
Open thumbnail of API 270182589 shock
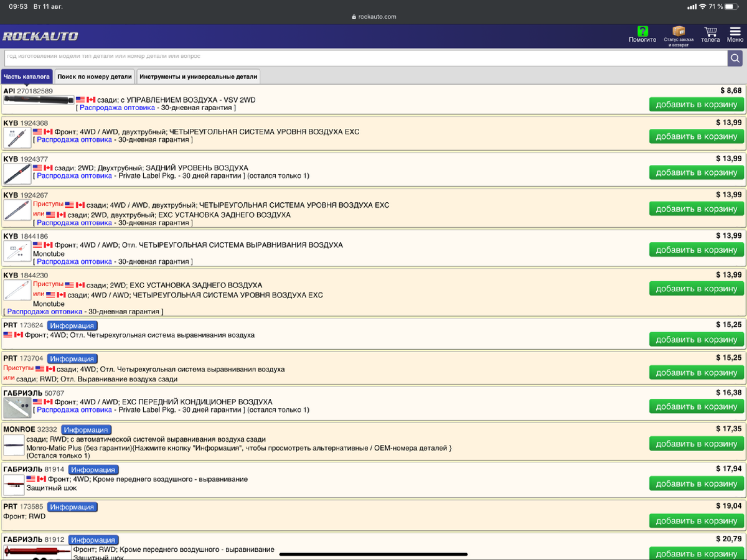[38, 100]
